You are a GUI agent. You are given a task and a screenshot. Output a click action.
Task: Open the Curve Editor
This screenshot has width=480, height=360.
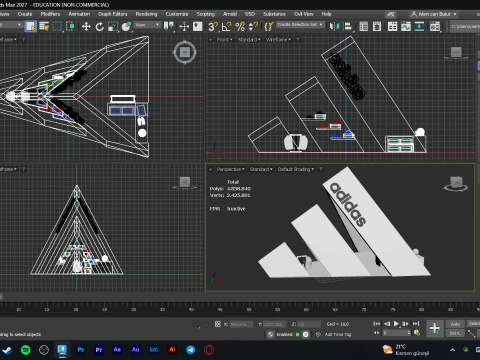(x=406, y=26)
